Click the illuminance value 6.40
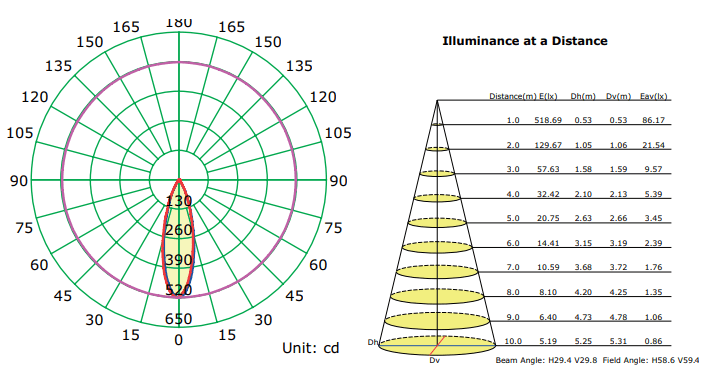 pyautogui.click(x=548, y=317)
